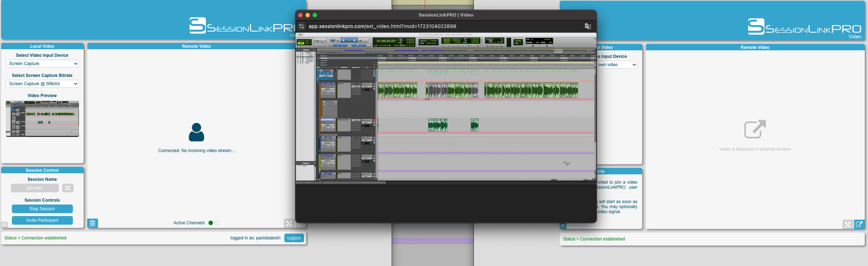This screenshot has width=868, height=266.
Task: Click the Video Preview thumbnail
Action: coord(42,118)
